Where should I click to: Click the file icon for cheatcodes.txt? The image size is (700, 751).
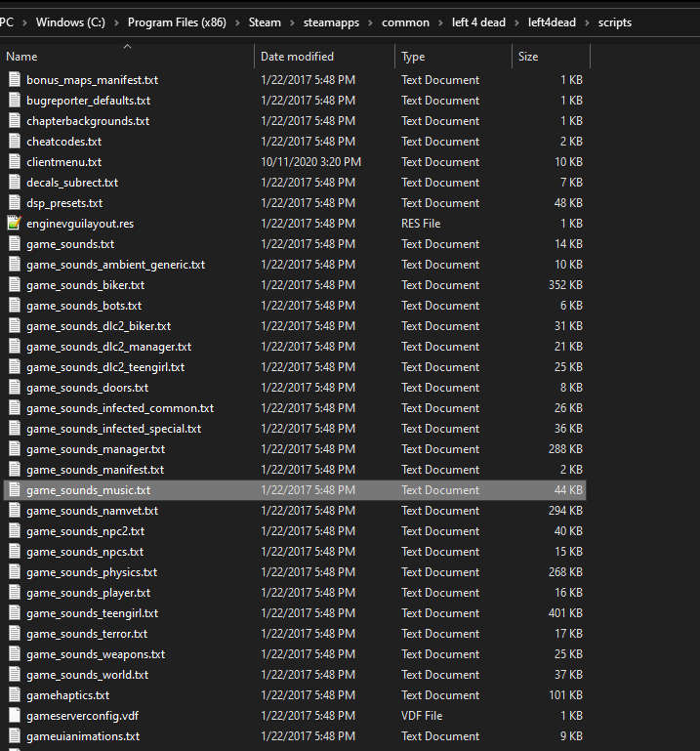coord(15,142)
